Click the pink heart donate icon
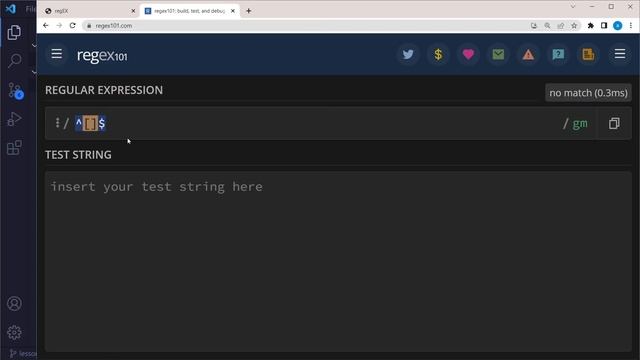The height and width of the screenshot is (360, 640). tap(468, 54)
